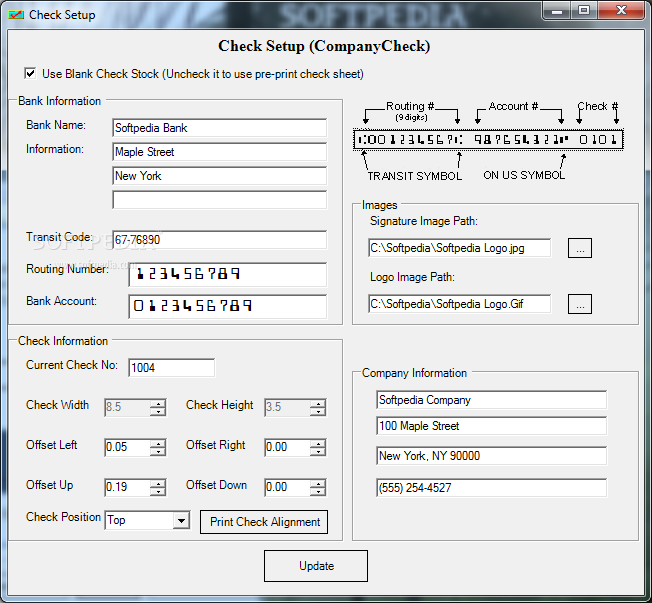This screenshot has height=603, width=652.
Task: Click the company phone number field
Action: (x=491, y=487)
